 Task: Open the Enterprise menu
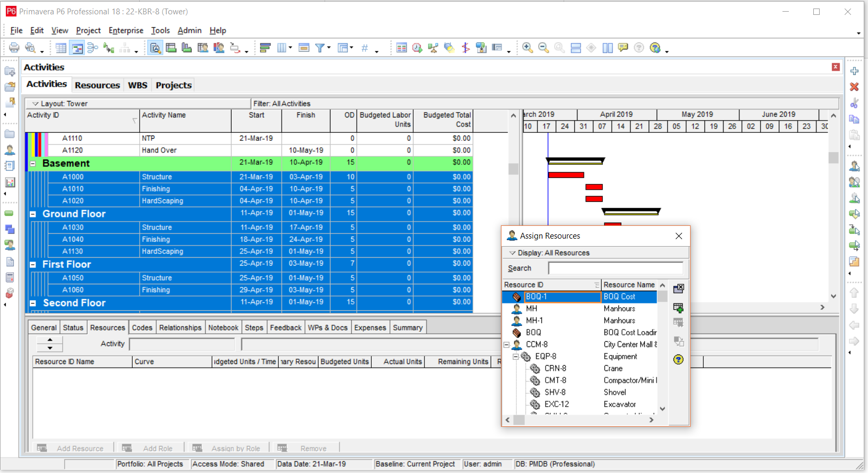tap(126, 30)
